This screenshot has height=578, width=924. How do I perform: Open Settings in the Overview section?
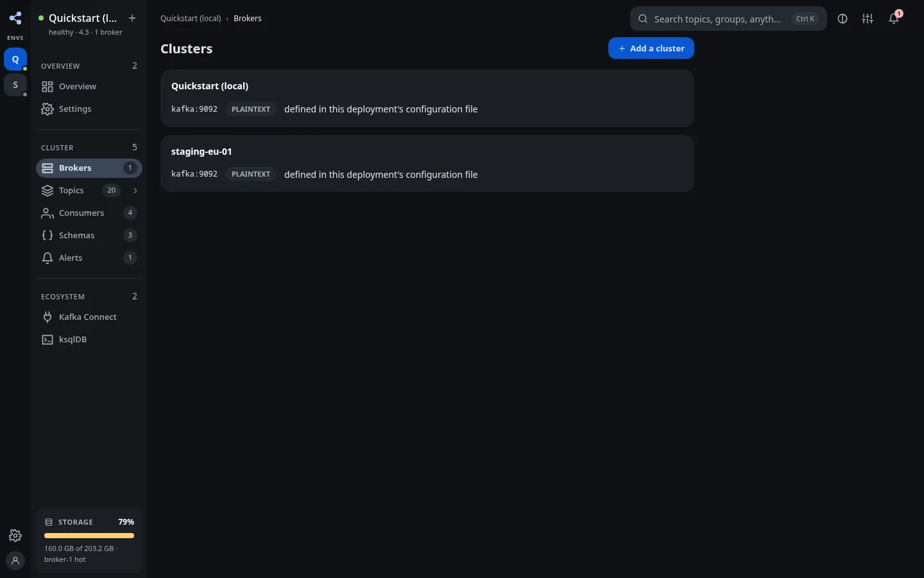pyautogui.click(x=89, y=109)
